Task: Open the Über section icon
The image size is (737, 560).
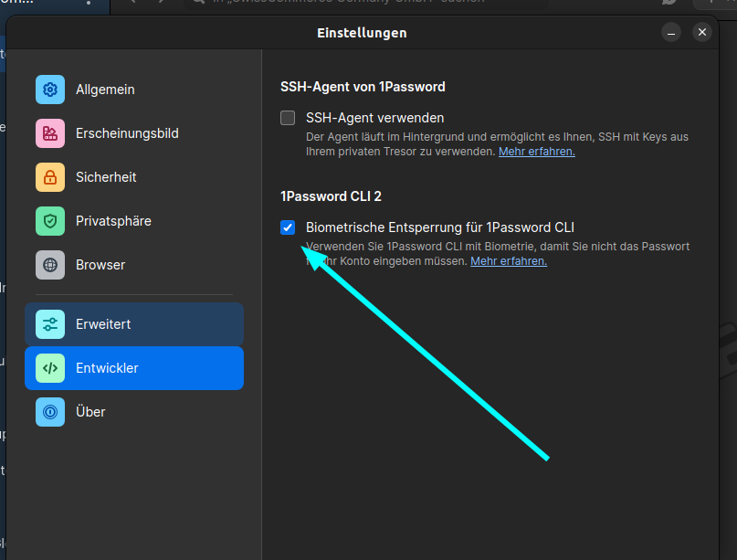Action: [x=50, y=412]
